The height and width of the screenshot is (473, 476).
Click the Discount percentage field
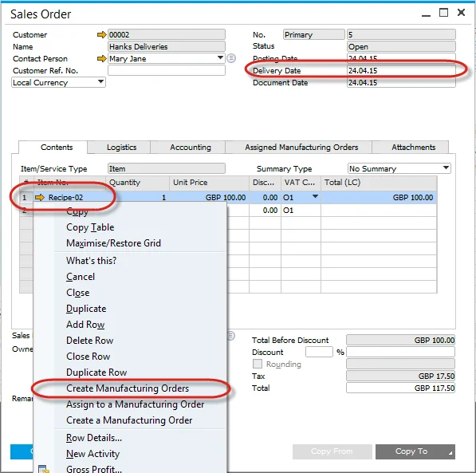[319, 352]
